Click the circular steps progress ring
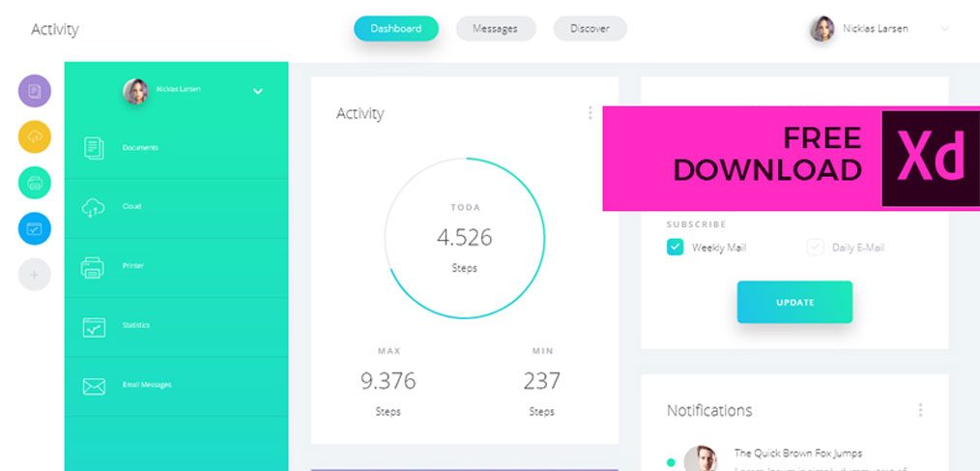 point(464,238)
